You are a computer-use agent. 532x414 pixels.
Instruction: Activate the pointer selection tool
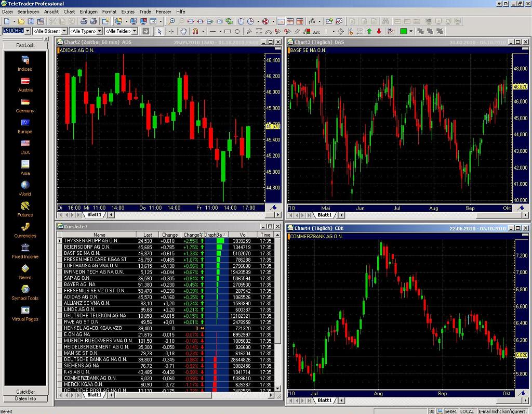[x=159, y=32]
